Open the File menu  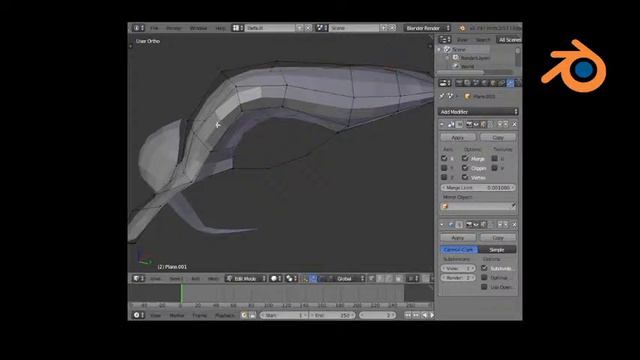(154, 28)
